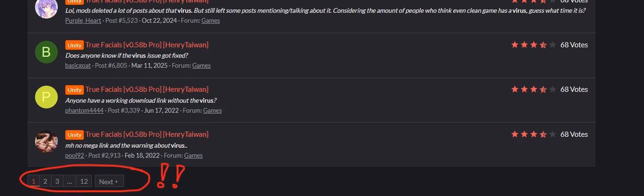Screen dimensions: 644x196
Task: Click Unity tag on phantom4444's result
Action: tap(74, 89)
